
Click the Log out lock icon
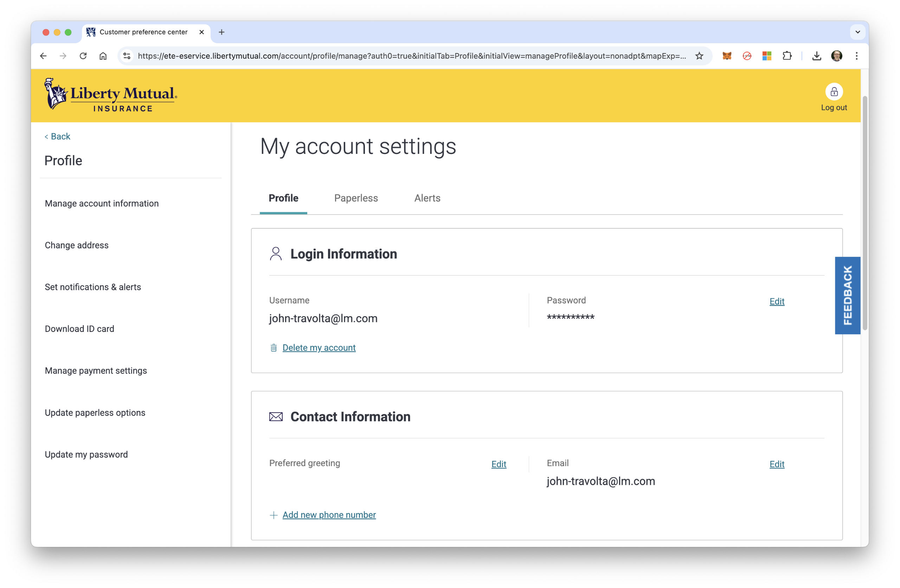834,92
